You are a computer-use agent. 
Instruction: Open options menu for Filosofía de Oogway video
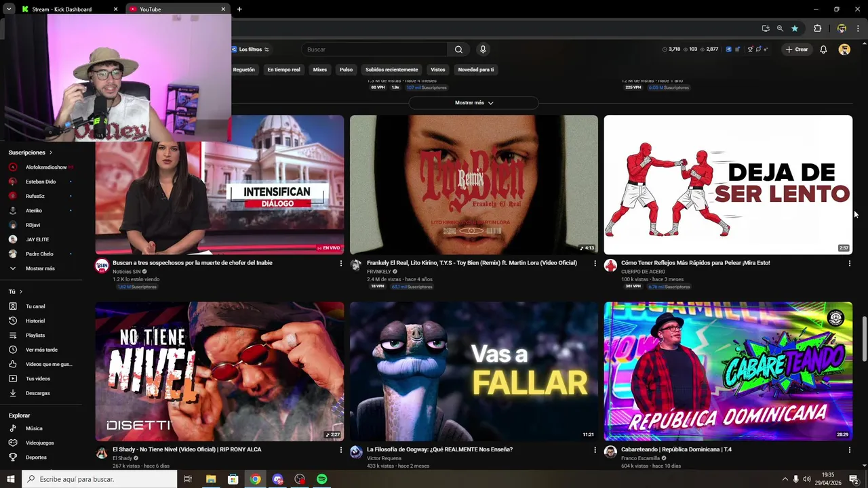click(595, 450)
